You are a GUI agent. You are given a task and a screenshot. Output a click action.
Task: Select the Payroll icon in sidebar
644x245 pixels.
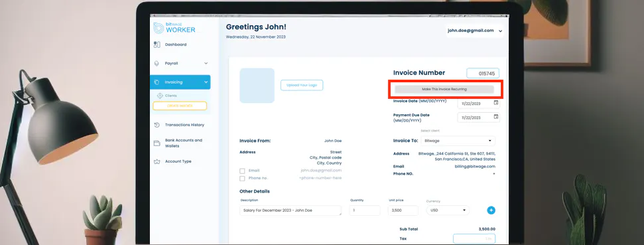tap(157, 64)
